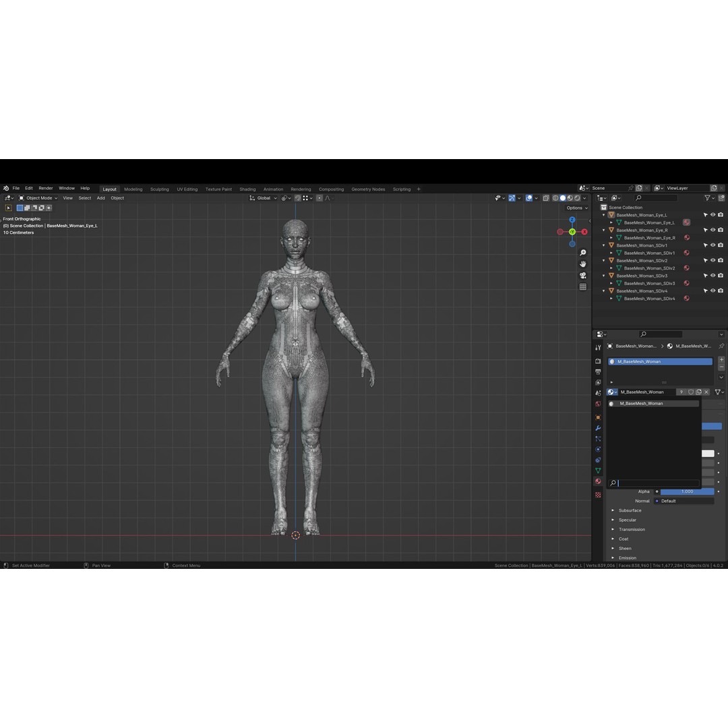Screen dimensions: 728x728
Task: Switch to the UV Editing workspace tab
Action: (187, 189)
